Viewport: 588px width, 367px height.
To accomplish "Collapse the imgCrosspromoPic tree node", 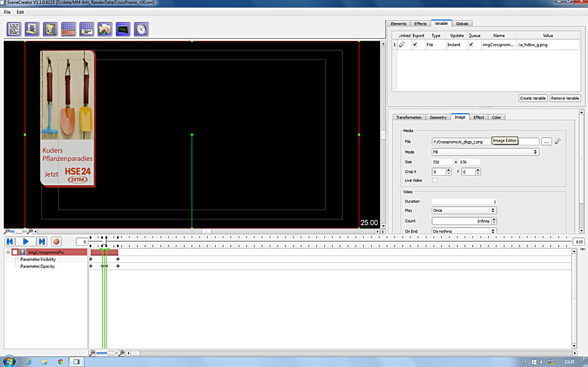I will coord(8,252).
